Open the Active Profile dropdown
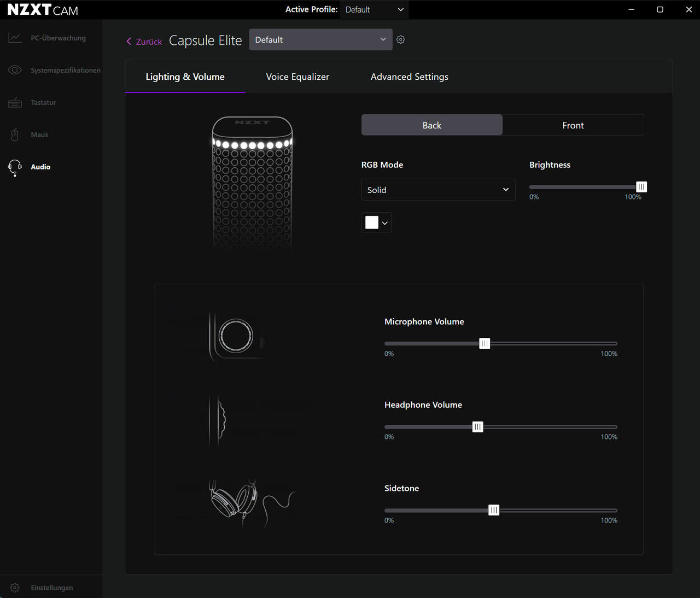 374,10
